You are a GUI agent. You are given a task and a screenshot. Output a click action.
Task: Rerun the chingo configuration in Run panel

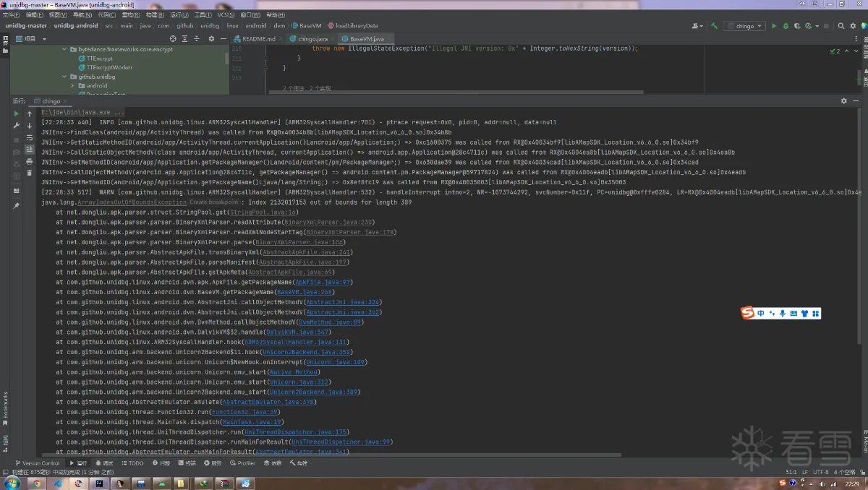click(17, 113)
